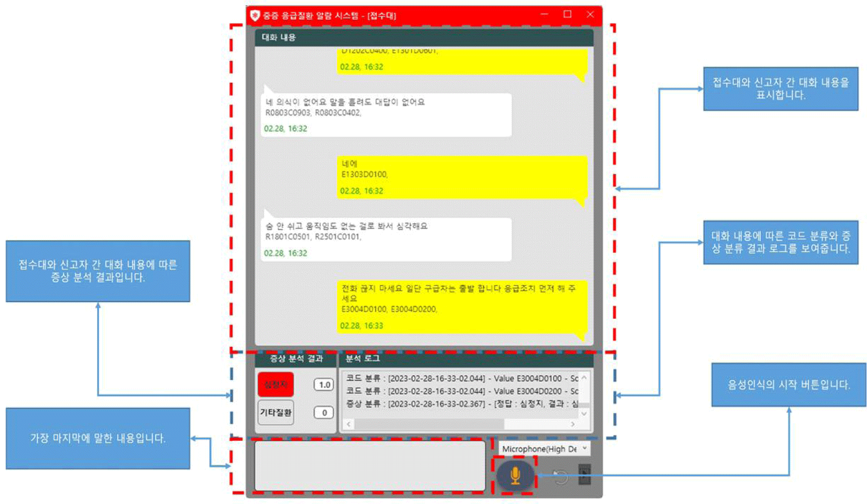The image size is (867, 504).
Task: Click the circular reset arrow icon
Action: [560, 477]
